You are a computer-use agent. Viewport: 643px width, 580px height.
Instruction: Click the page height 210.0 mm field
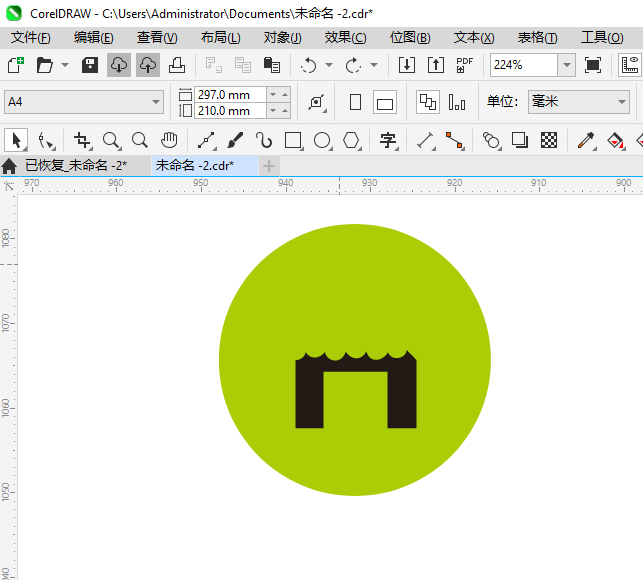click(x=230, y=111)
